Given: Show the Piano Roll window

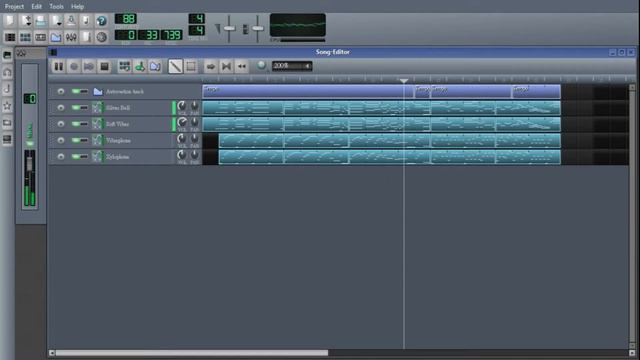Looking at the screenshot, I should [40, 37].
